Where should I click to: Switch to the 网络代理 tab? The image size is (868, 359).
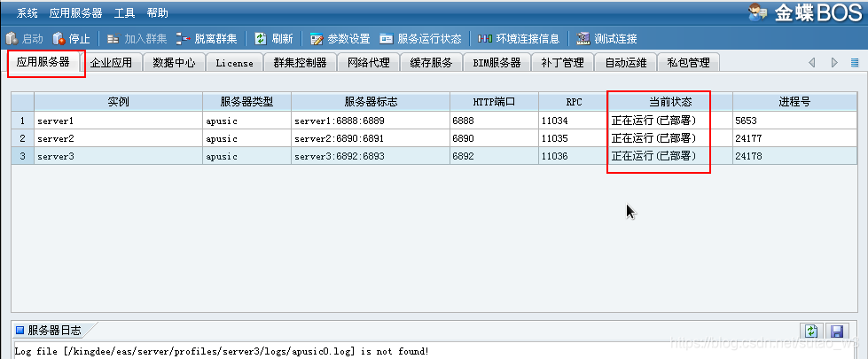coord(369,63)
